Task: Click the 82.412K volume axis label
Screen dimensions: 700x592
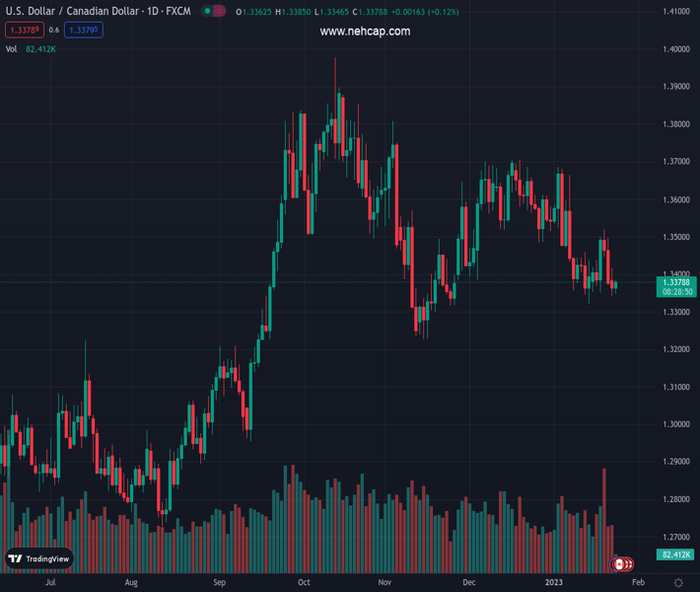Action: click(x=676, y=555)
